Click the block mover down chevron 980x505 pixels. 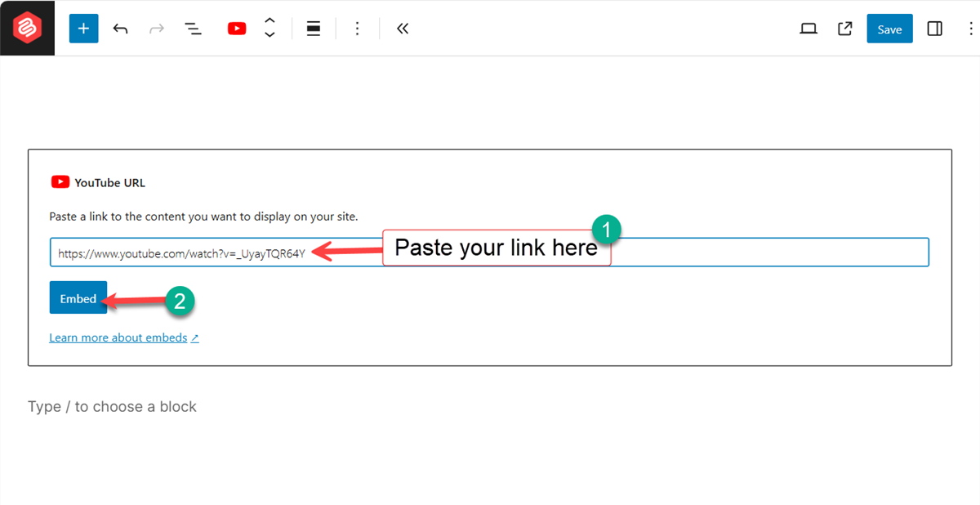point(269,34)
